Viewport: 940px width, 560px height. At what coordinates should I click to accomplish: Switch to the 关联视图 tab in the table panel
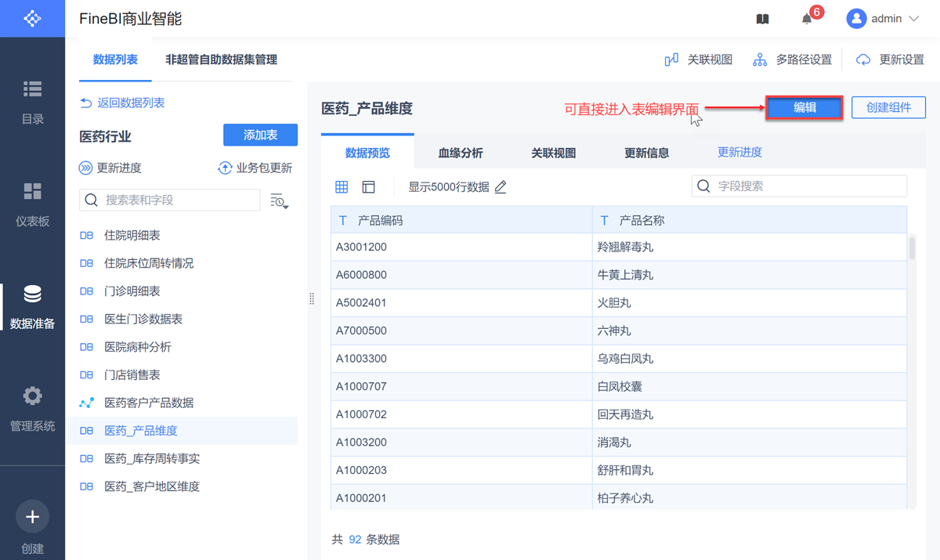[x=554, y=153]
